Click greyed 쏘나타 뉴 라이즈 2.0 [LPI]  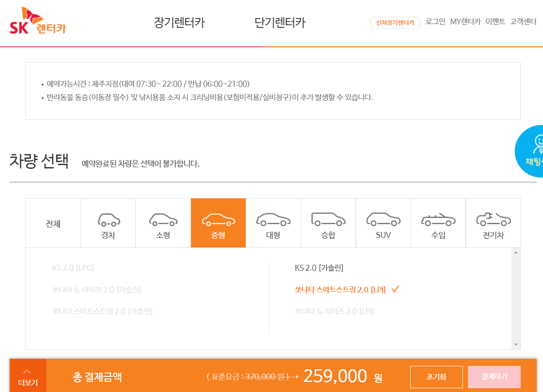click(x=334, y=312)
